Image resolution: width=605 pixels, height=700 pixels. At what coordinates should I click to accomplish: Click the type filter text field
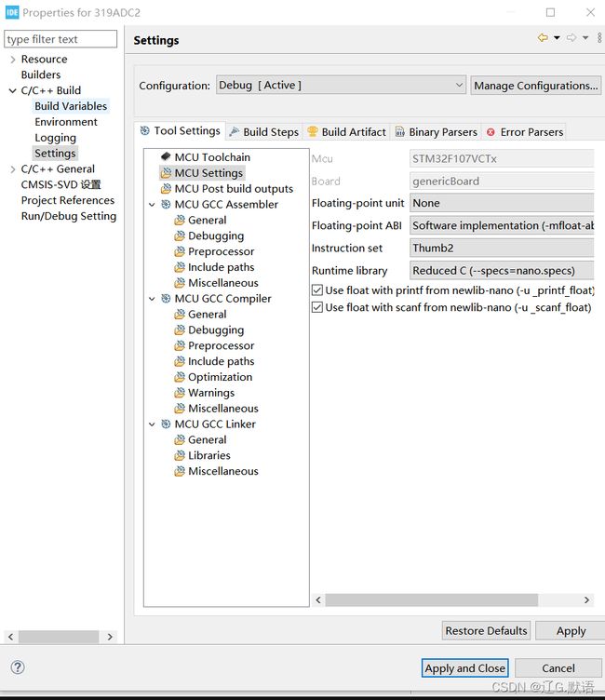60,39
